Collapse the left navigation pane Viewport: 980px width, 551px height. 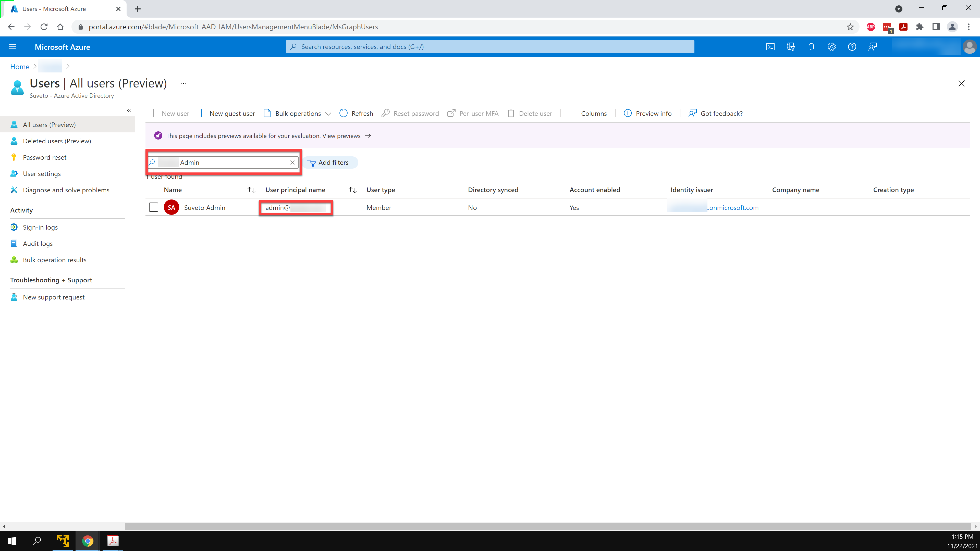[129, 110]
